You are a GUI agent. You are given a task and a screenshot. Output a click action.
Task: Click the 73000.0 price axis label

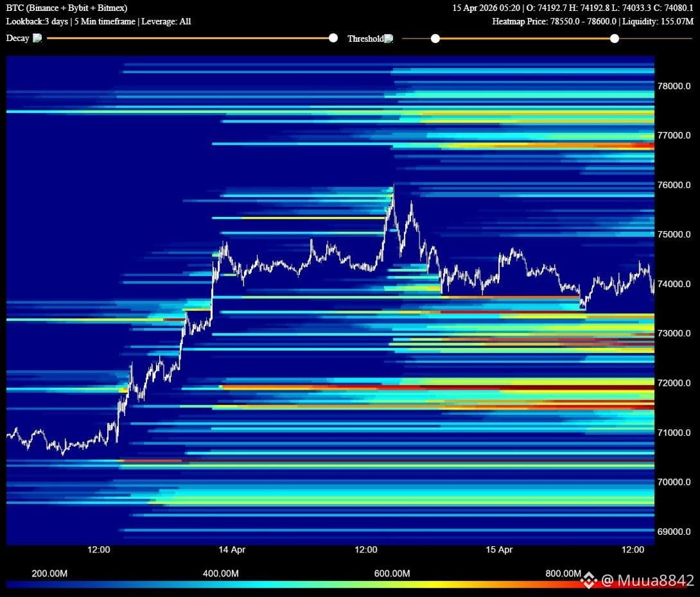tap(674, 334)
